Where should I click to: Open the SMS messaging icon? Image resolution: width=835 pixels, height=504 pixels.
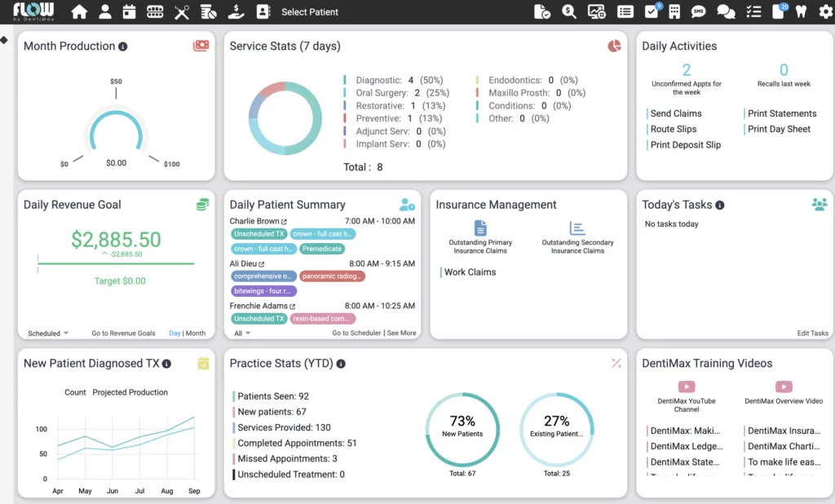[x=698, y=12]
